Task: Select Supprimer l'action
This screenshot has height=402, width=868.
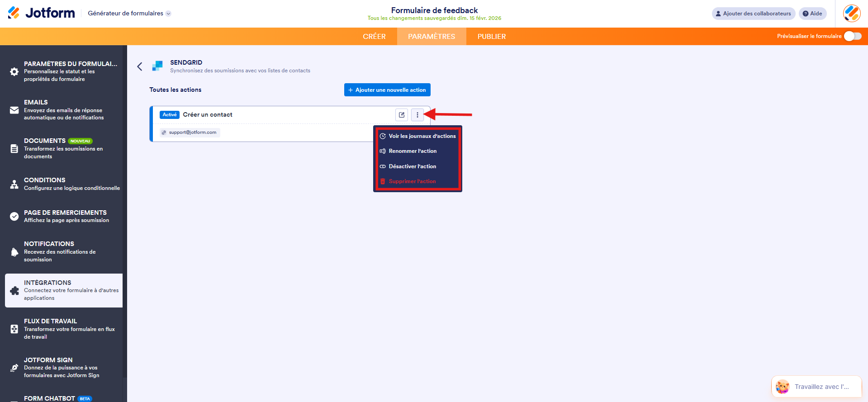Action: [x=418, y=181]
